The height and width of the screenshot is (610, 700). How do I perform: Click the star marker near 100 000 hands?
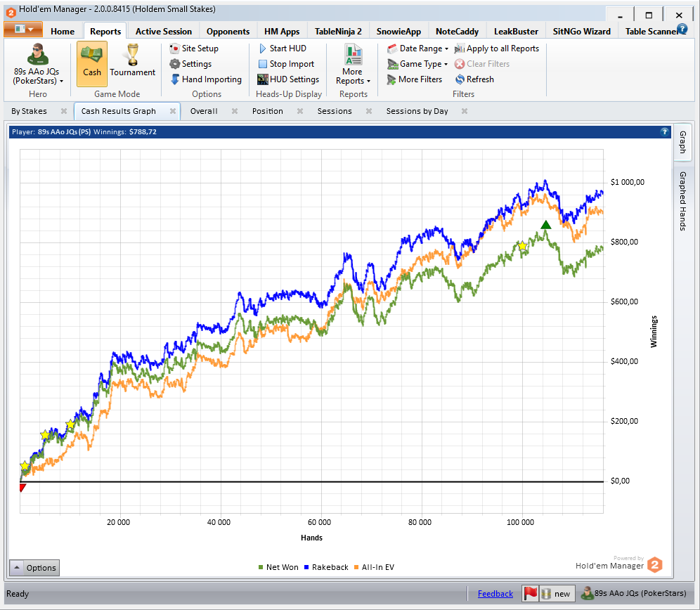click(x=522, y=245)
